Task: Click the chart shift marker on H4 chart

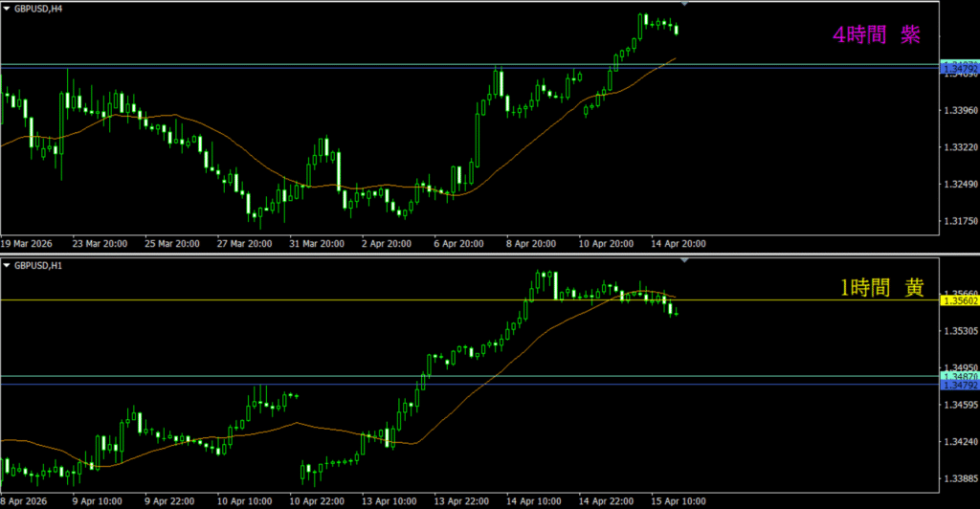Action: click(x=683, y=5)
